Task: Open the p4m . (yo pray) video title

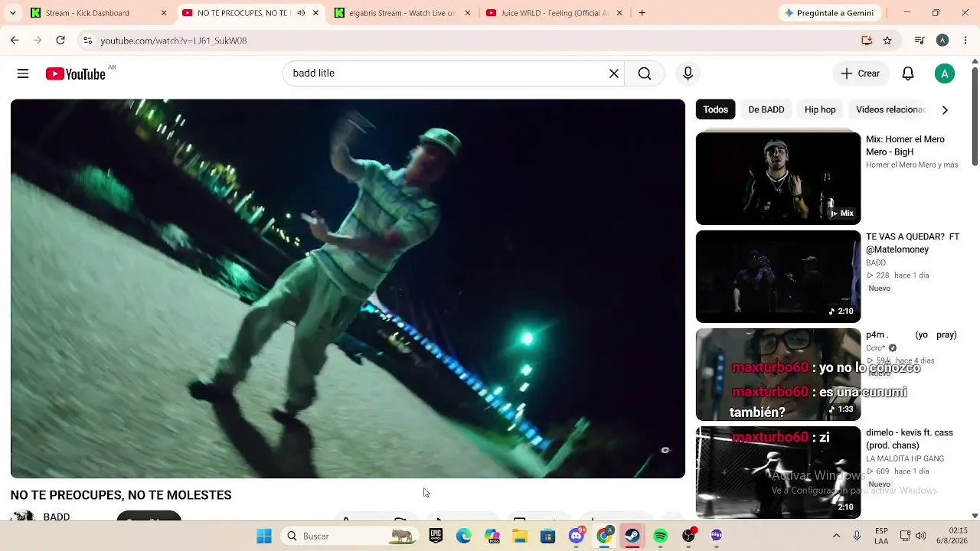Action: pos(911,335)
